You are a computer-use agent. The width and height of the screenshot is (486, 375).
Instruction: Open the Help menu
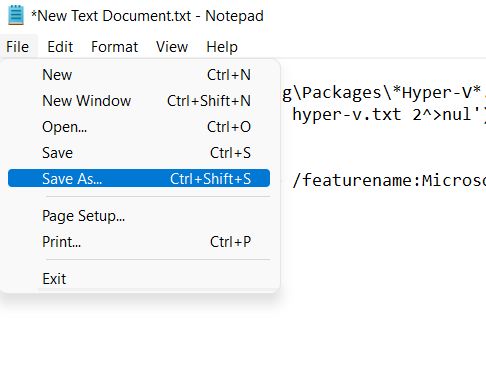point(222,47)
